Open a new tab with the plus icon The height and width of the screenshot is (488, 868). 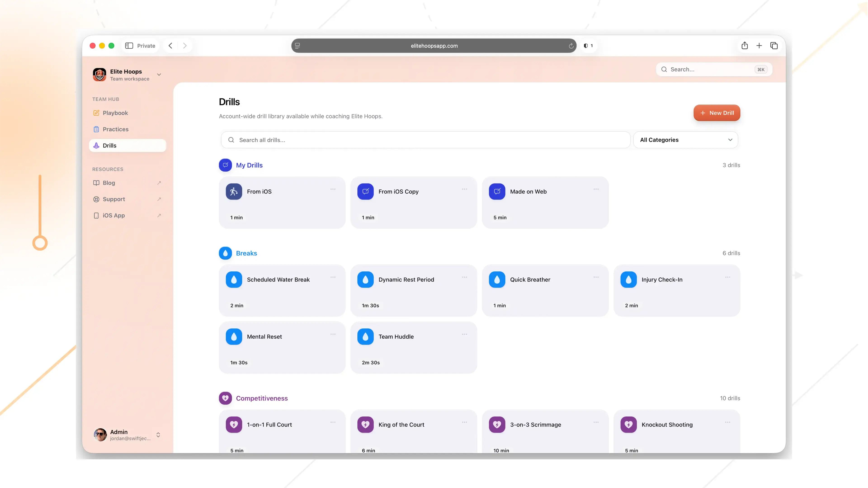click(759, 46)
